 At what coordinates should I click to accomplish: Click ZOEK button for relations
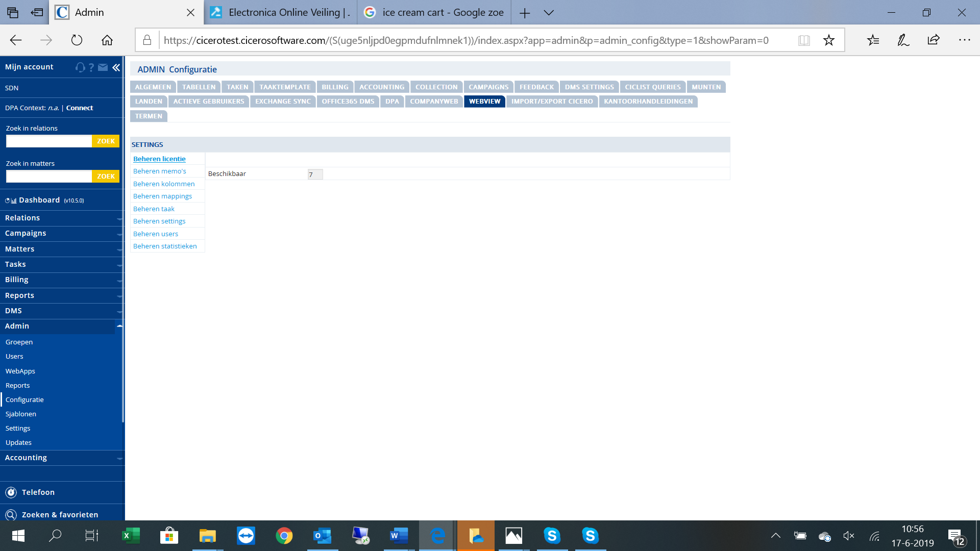[x=106, y=141]
